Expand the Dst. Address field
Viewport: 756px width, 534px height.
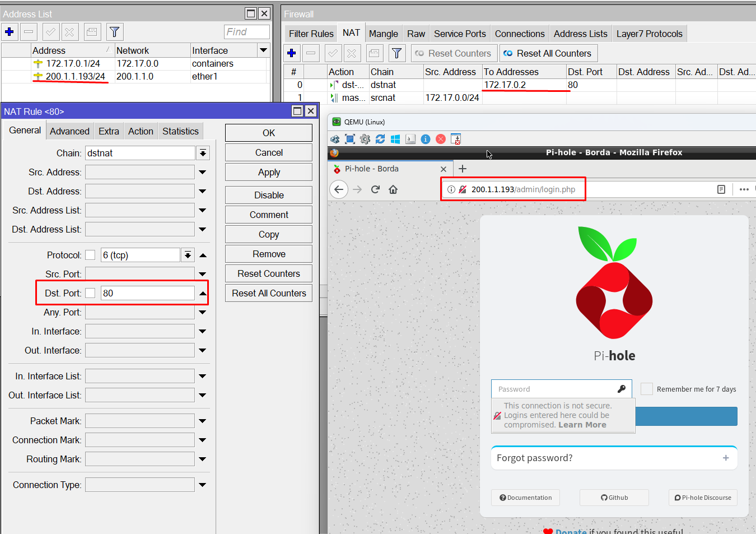click(203, 191)
